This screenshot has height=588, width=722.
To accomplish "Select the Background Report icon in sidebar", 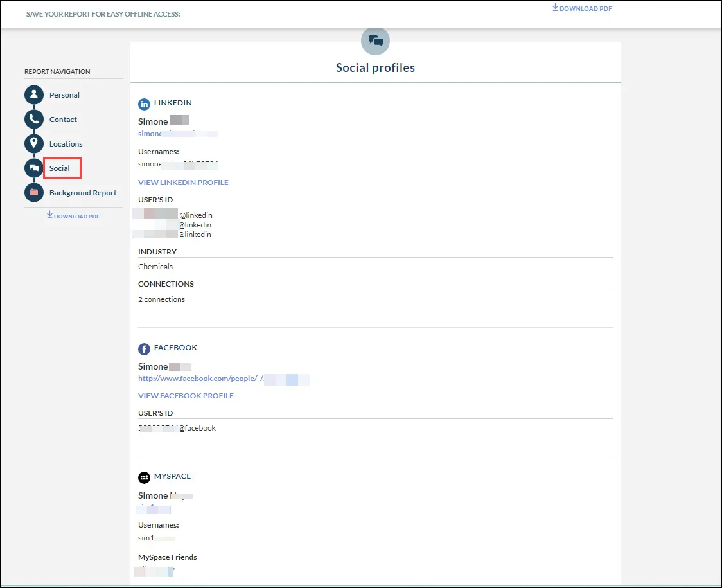I will 34,192.
